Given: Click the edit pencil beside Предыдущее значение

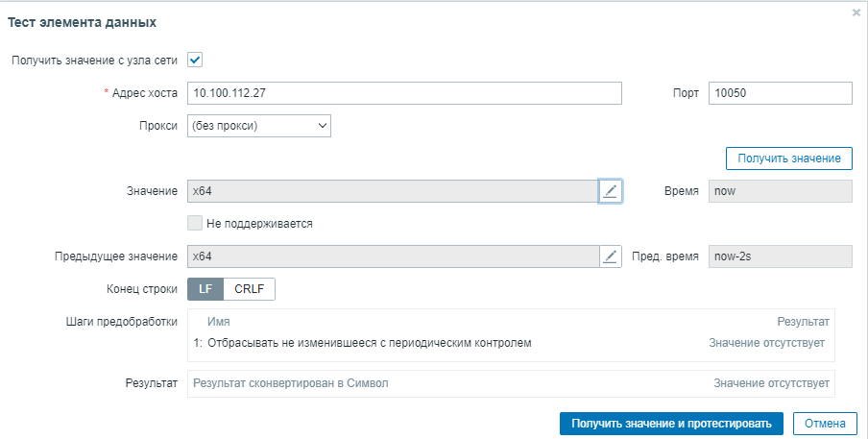Looking at the screenshot, I should click(x=611, y=256).
